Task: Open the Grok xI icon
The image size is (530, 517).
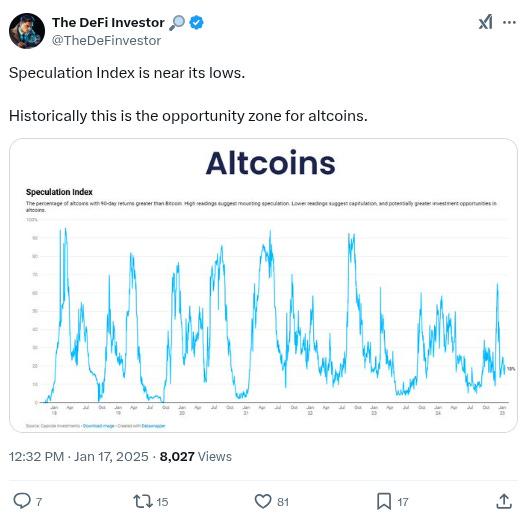Action: (485, 22)
